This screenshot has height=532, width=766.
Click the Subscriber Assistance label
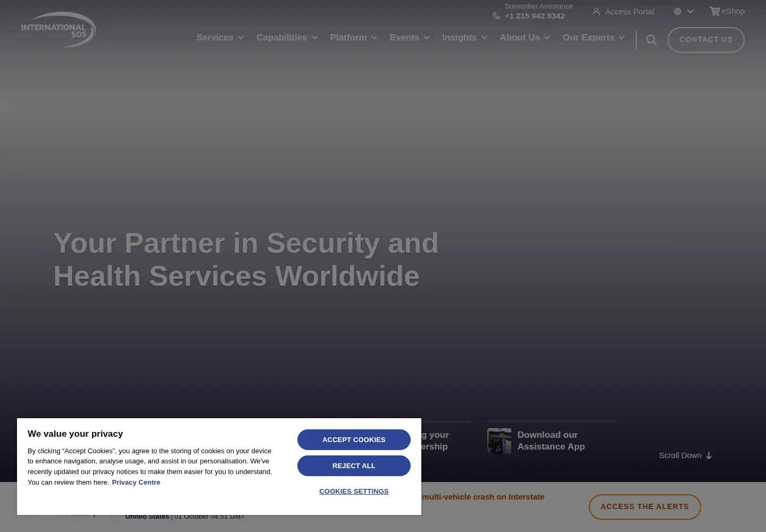pos(539,6)
